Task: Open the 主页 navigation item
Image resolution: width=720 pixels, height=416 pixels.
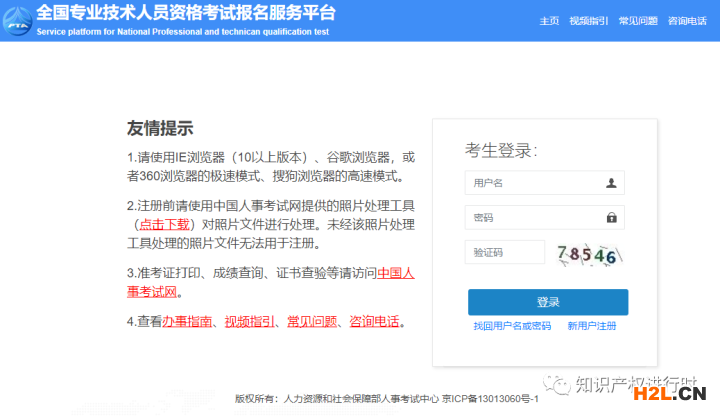Action: [x=549, y=21]
